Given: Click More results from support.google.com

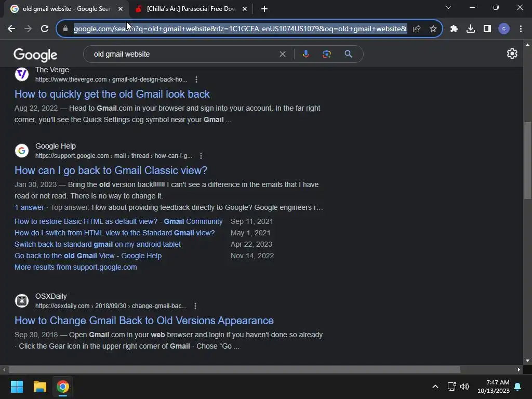Looking at the screenshot, I should [76, 267].
